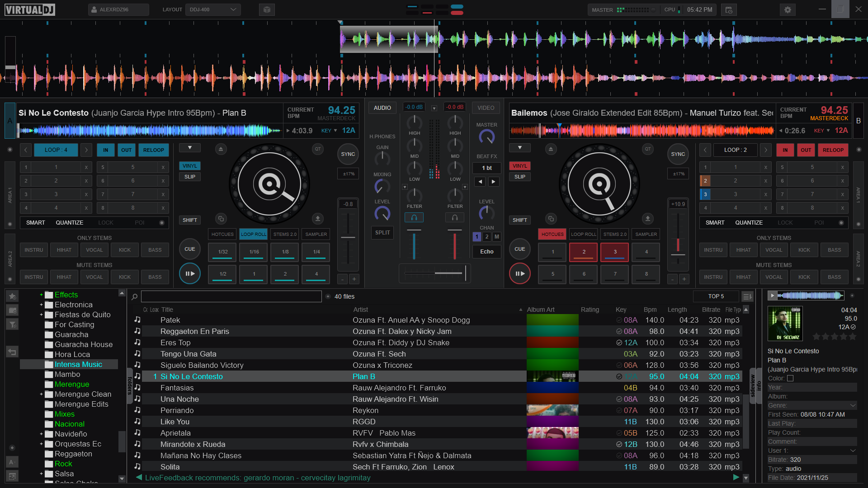Click left deck eject icon

221,149
